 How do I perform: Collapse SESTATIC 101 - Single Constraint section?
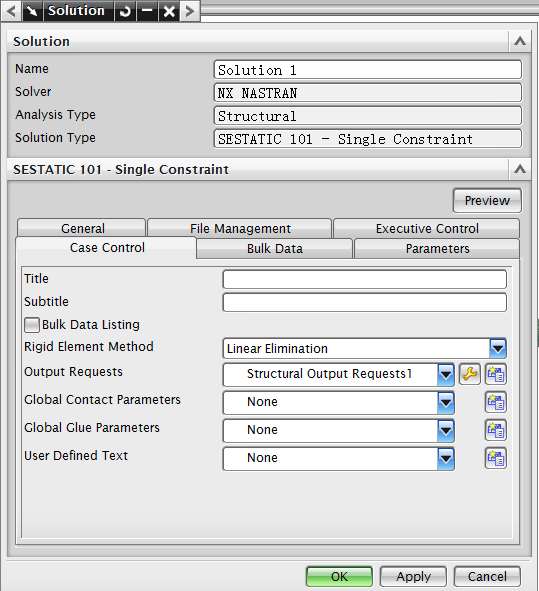(x=520, y=169)
